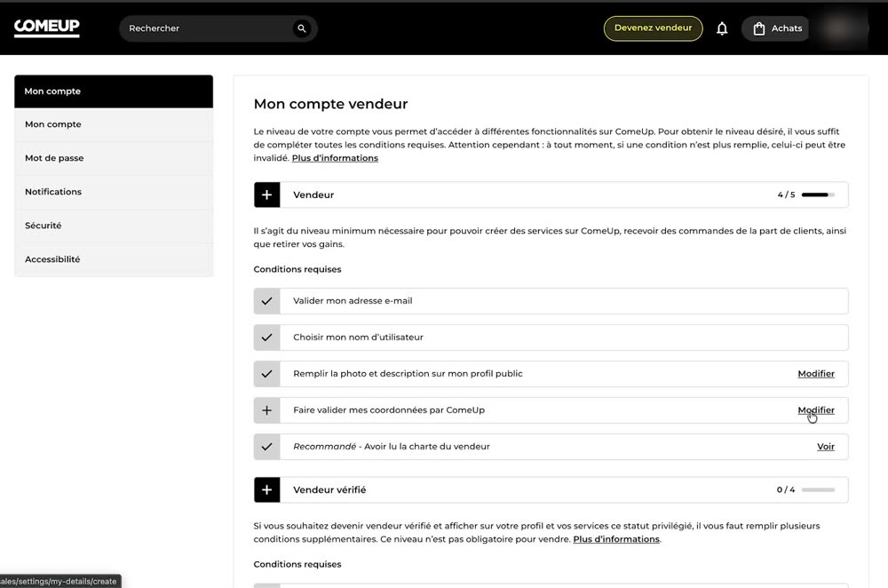This screenshot has height=588, width=888.
Task: Expand the Vendeur vérifié plus icon
Action: (x=266, y=490)
